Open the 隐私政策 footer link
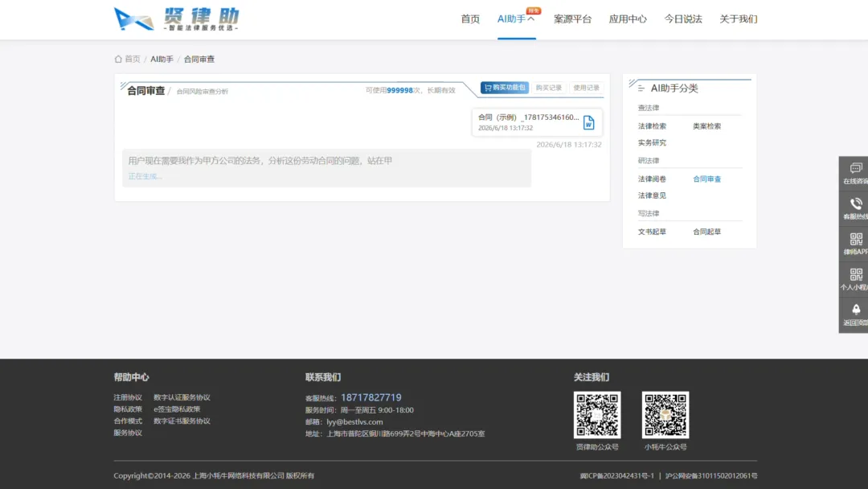Screen dimensions: 868x489 tap(128, 409)
